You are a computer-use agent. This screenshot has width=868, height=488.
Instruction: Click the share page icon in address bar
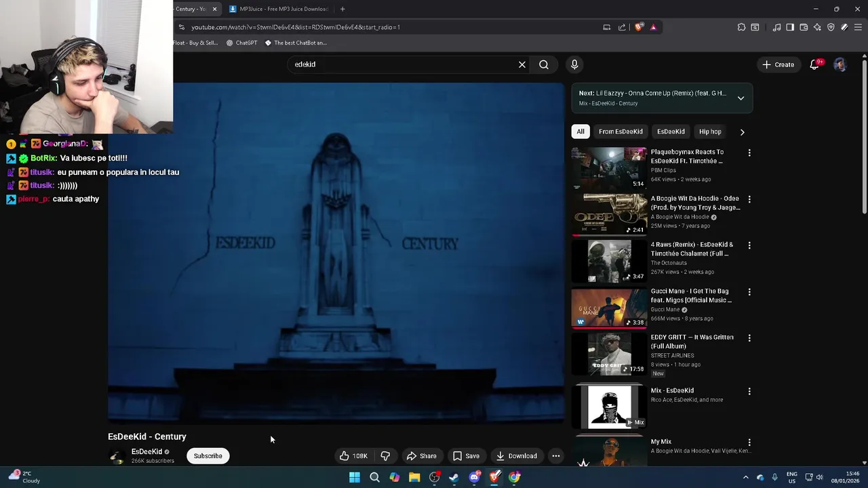tap(622, 27)
